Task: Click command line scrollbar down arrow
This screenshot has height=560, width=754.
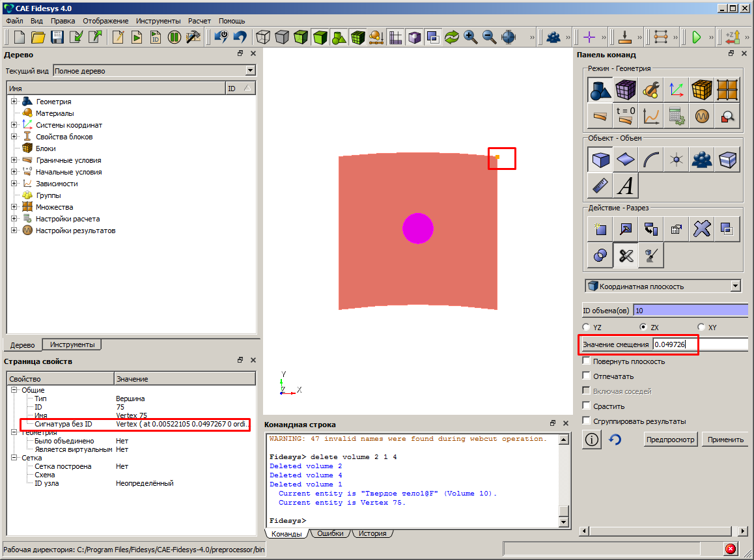Action: point(564,522)
